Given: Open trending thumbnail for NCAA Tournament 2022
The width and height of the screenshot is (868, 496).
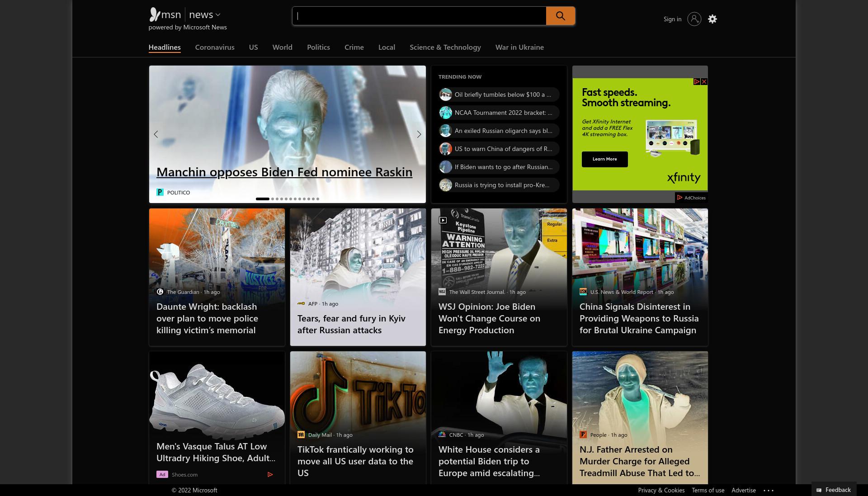Looking at the screenshot, I should pyautogui.click(x=446, y=113).
